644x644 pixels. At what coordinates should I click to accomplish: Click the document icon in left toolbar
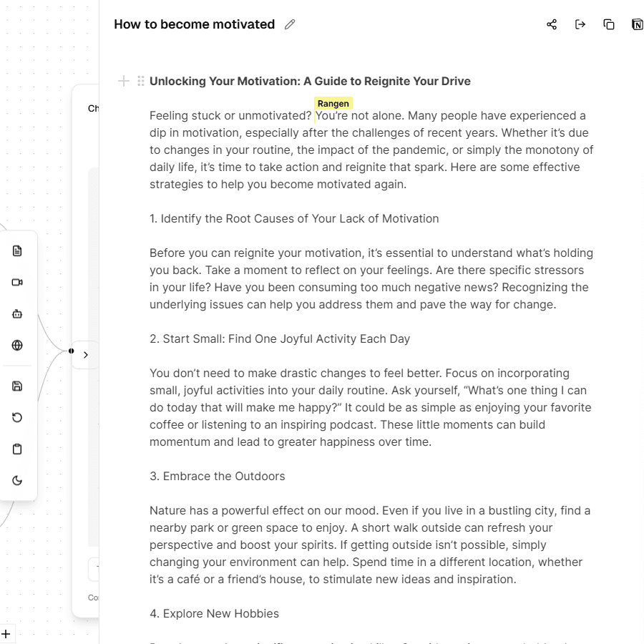pos(17,250)
